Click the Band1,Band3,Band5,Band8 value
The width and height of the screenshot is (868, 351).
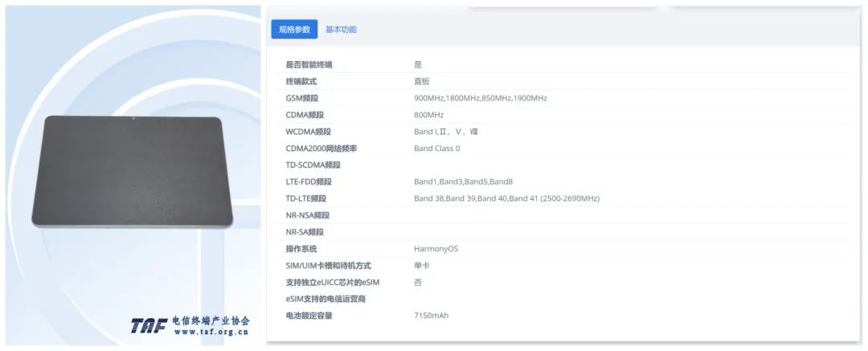464,182
